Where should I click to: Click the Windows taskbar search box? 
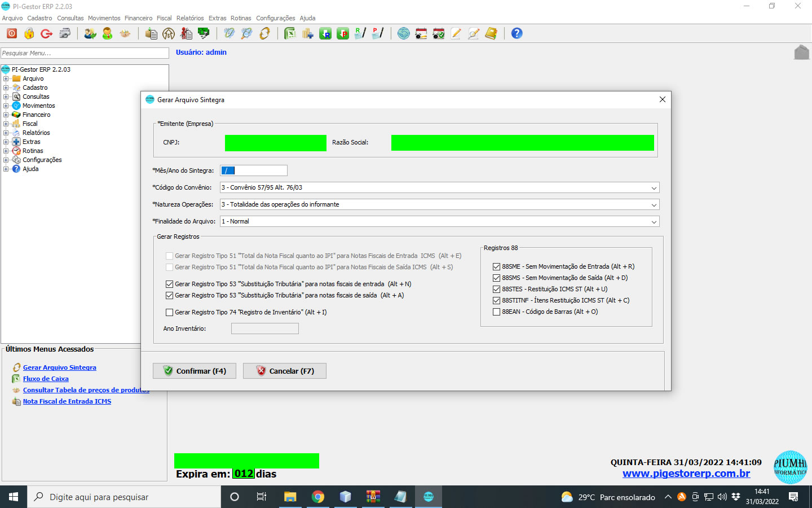coord(124,497)
